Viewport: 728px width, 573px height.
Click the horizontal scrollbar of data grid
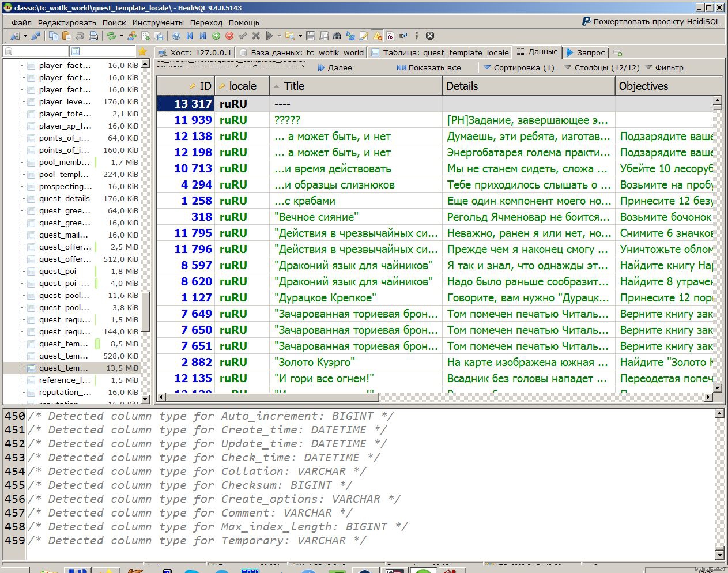[x=272, y=397]
